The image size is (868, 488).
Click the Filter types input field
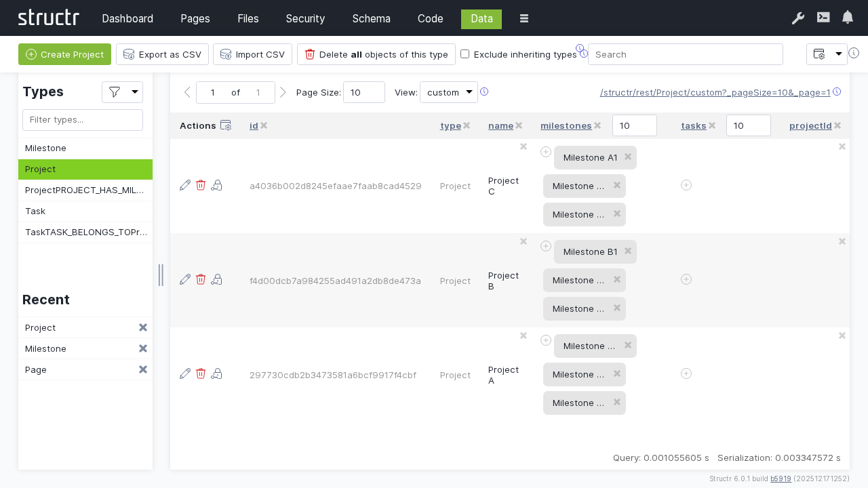[x=83, y=120]
